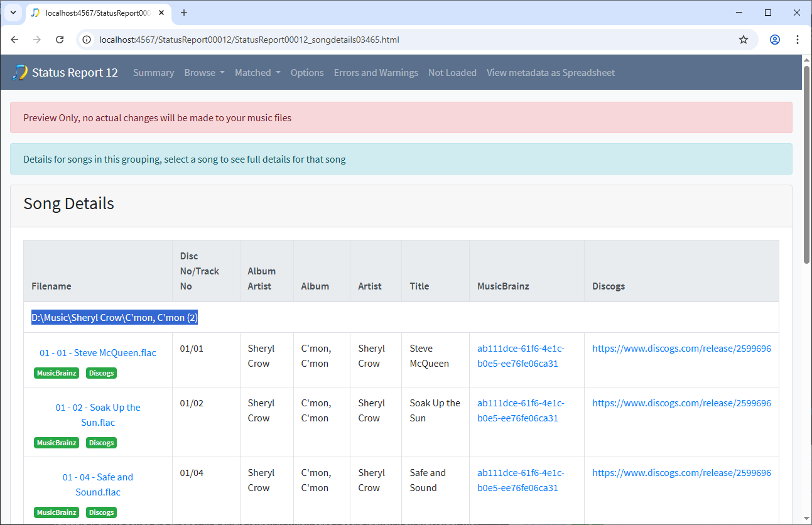Click Discogs badge under Soak Up the Sun.flac
Viewport: 812px width, 525px height.
(101, 443)
